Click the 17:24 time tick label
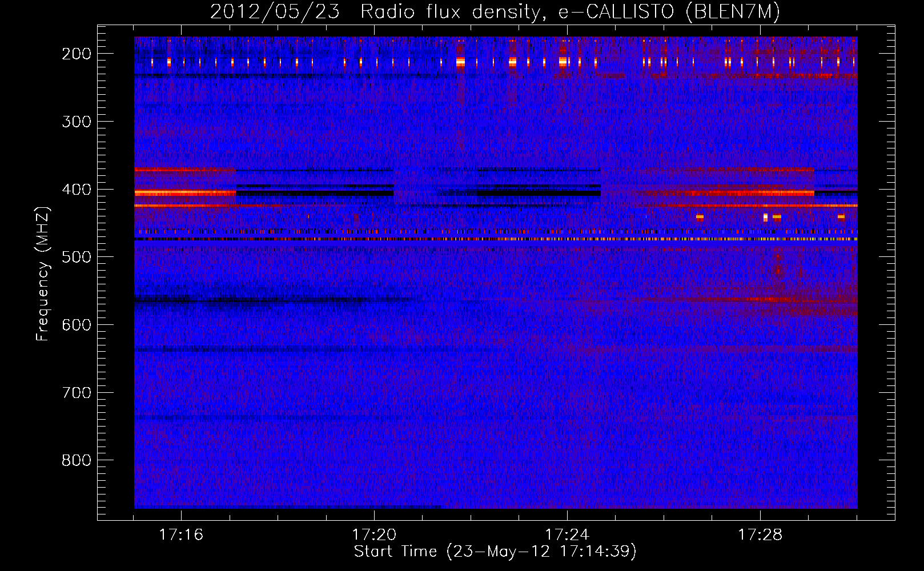 click(x=567, y=535)
